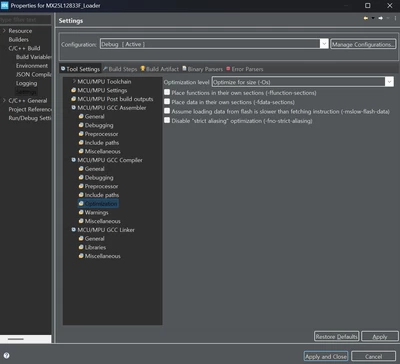Select Build Variables in the tree

click(x=34, y=57)
